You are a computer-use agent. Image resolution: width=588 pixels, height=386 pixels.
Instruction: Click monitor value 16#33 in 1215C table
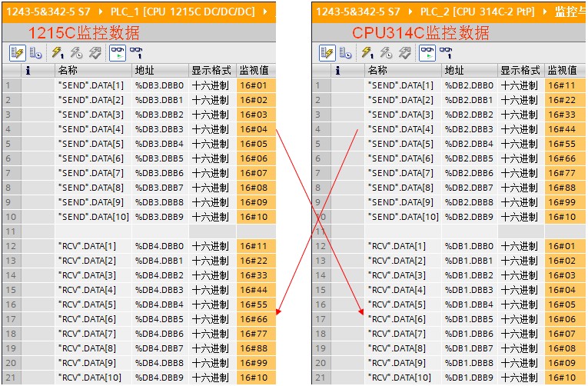point(256,275)
